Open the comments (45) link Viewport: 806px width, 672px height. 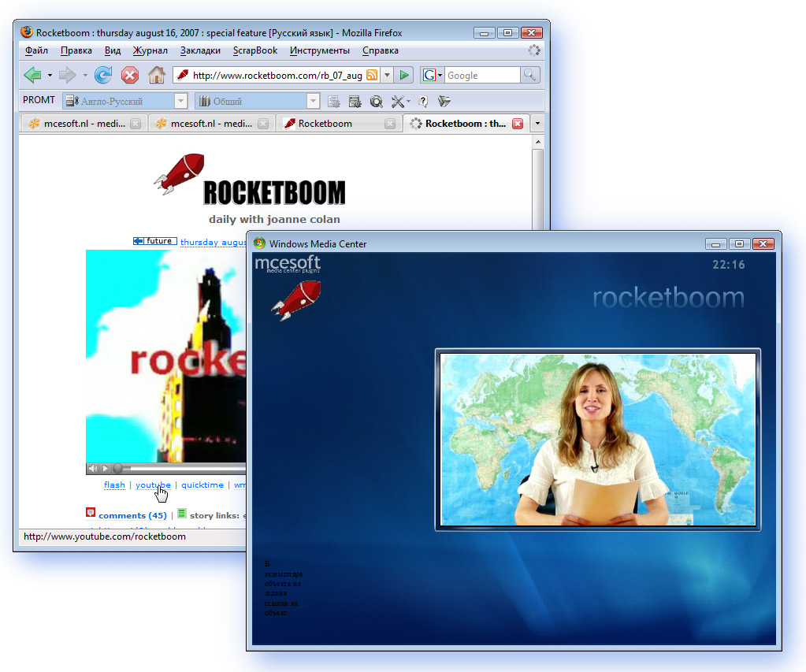tap(132, 515)
